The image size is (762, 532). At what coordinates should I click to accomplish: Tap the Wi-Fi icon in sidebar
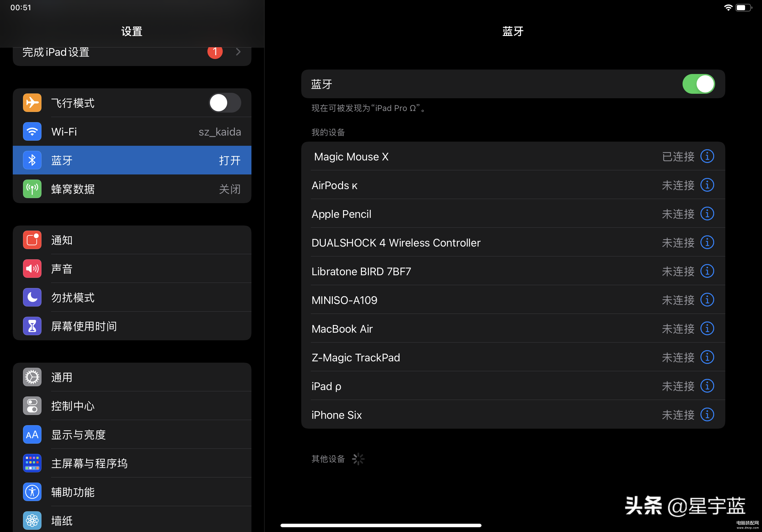32,132
